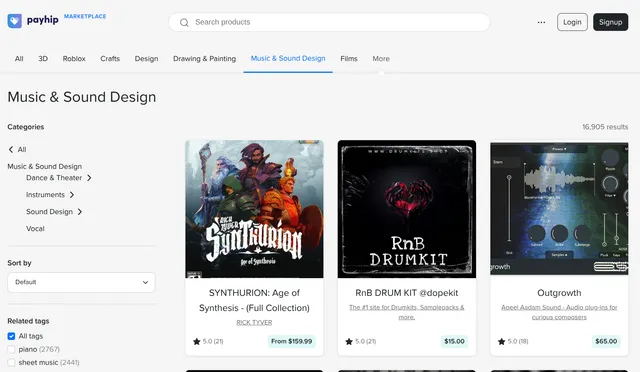Click the star rating icon on RnB DRUM KIT card

[349, 341]
